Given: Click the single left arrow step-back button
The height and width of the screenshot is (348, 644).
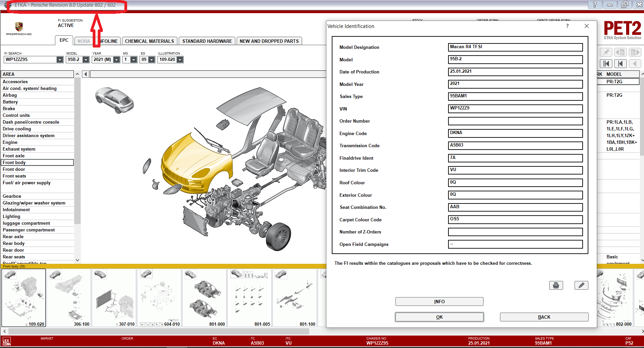Looking at the screenshot, I should pos(635,64).
